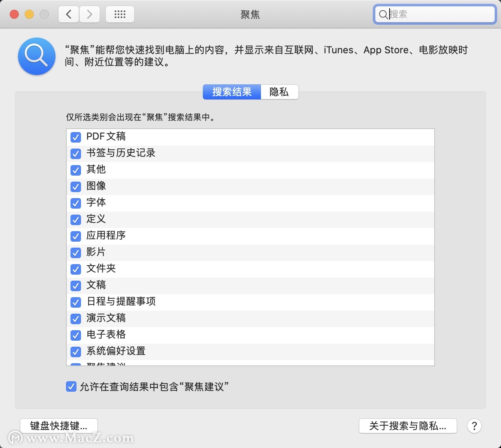Go back with the left chevron button
Screen dimensions: 501x448
pos(69,14)
